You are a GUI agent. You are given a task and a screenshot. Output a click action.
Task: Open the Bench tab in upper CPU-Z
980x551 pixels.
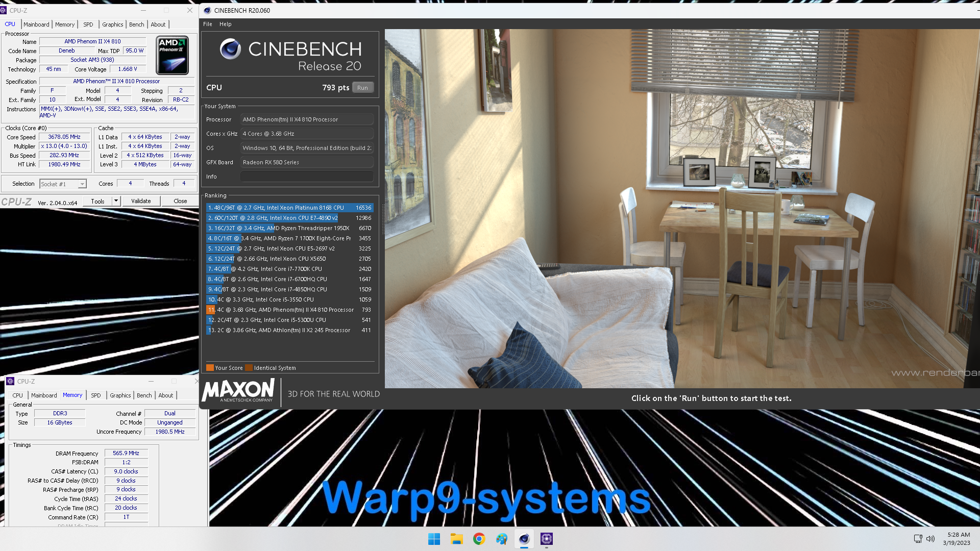[x=137, y=24]
